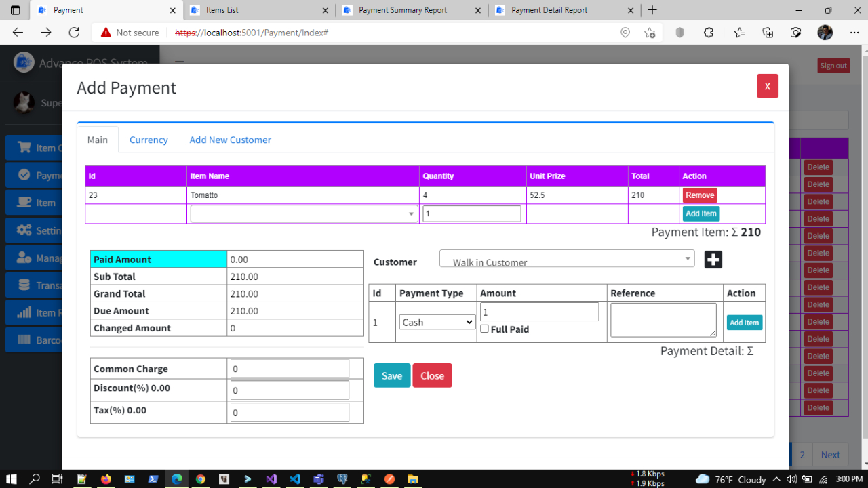868x488 pixels.
Task: Open the Manage users sidebar icon
Action: pos(25,258)
